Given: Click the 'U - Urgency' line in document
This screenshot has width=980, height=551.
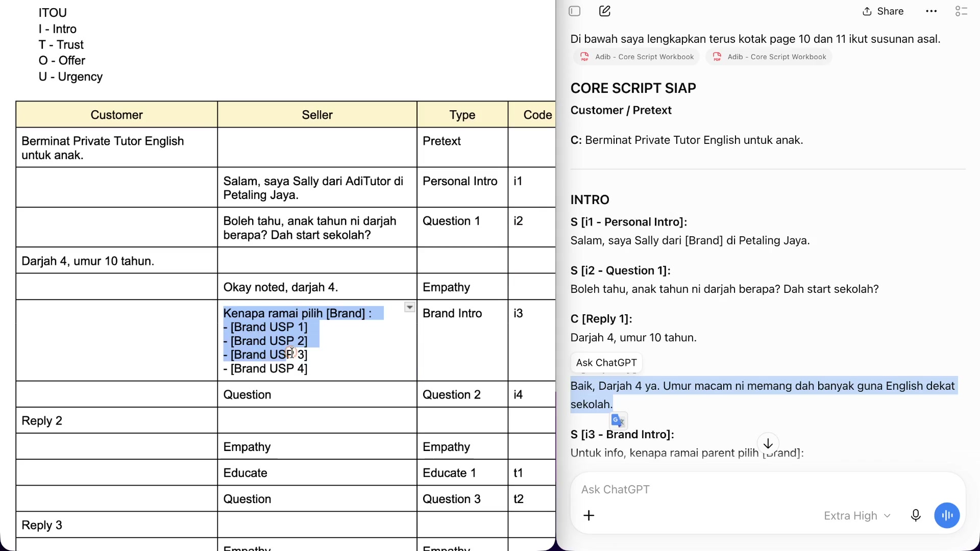Looking at the screenshot, I should pos(70,77).
